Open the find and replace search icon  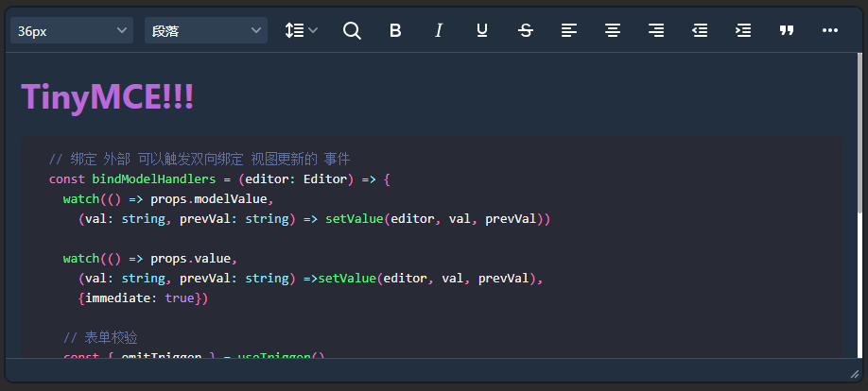tap(352, 30)
